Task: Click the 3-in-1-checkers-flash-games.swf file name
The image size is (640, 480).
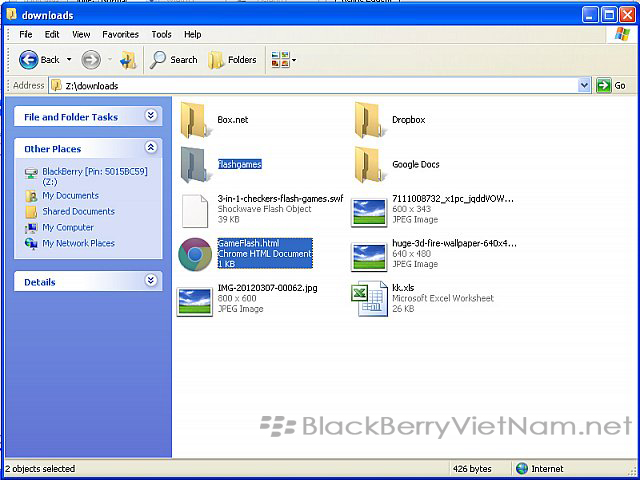Action: pos(280,199)
